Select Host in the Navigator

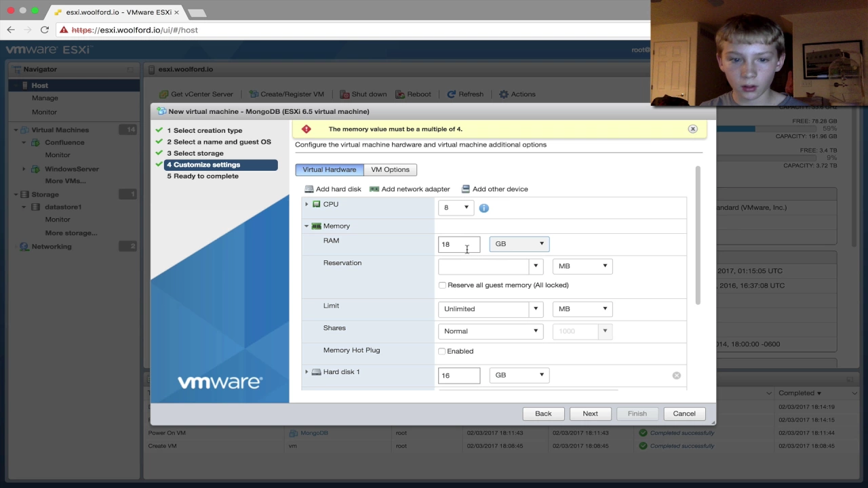[x=74, y=85]
